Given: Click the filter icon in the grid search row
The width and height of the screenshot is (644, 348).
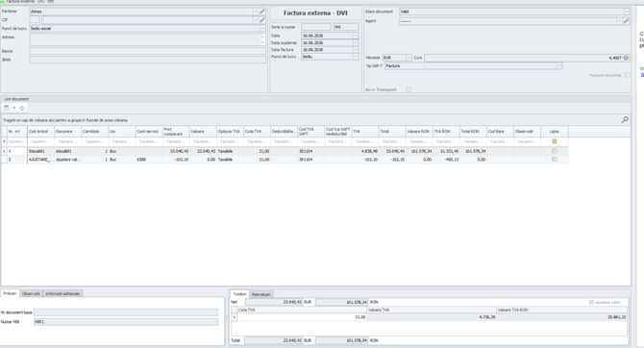Looking at the screenshot, I should coord(4,141).
